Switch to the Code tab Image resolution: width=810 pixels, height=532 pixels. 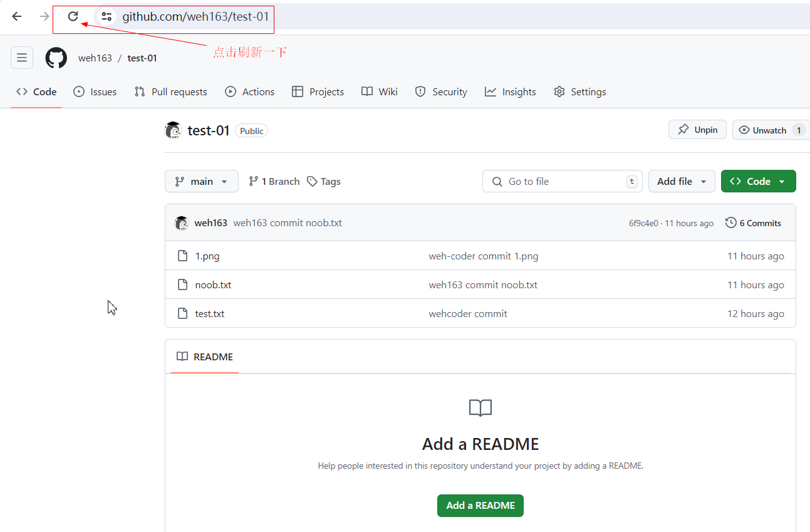click(36, 91)
